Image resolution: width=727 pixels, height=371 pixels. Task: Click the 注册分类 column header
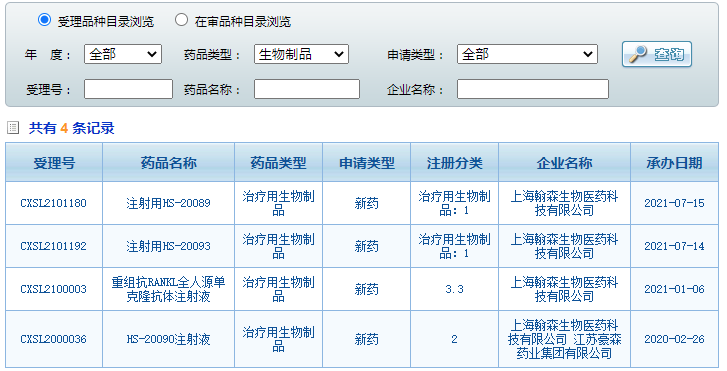point(454,162)
